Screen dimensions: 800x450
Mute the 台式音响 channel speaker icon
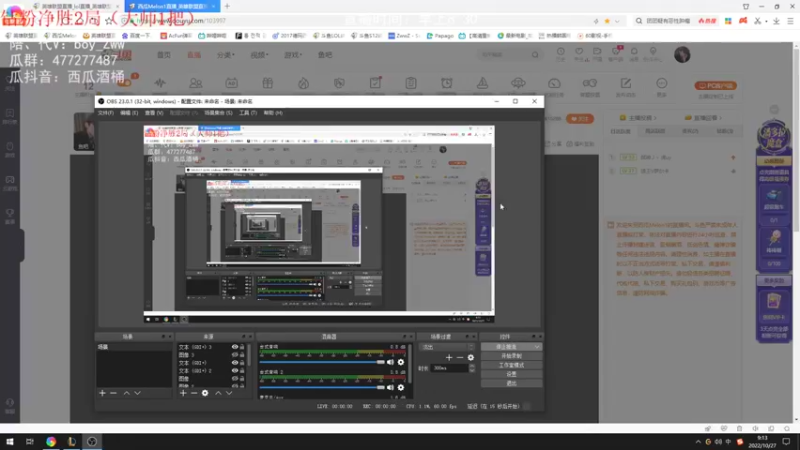(x=390, y=362)
